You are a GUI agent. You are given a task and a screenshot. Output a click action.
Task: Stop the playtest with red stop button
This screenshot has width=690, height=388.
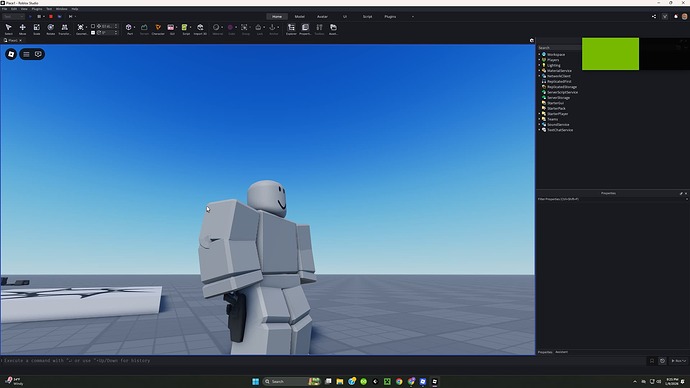tap(51, 16)
